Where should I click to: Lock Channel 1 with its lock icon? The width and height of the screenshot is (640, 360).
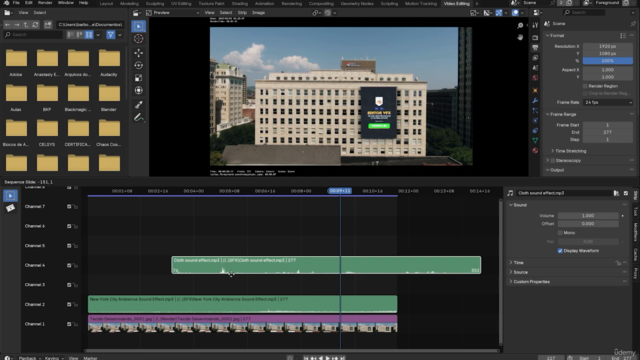76,324
